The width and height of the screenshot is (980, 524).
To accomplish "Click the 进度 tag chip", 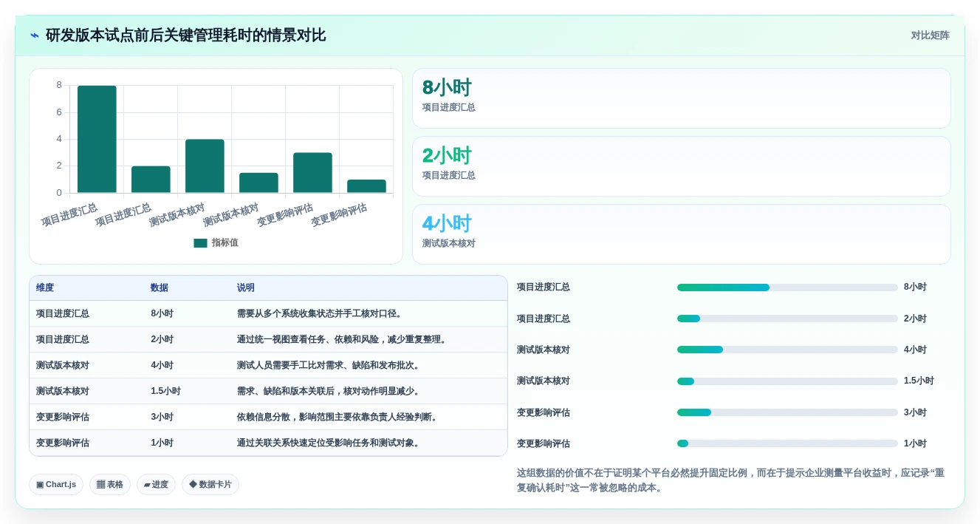I will 156,485.
